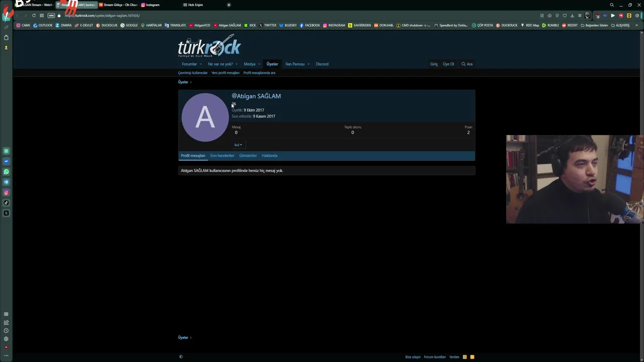
Task: Expand the Forumlar dropdown arrow
Action: click(x=201, y=64)
